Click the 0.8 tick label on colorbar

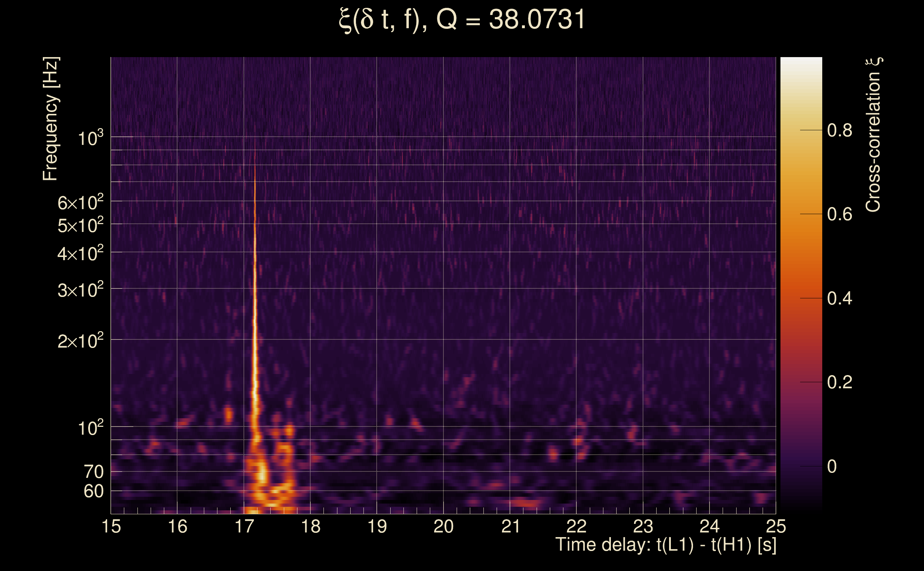click(x=839, y=131)
